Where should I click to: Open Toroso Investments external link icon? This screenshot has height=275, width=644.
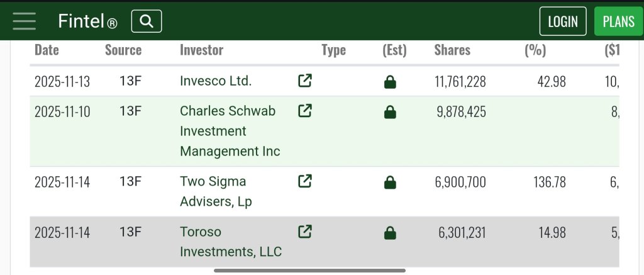point(304,232)
